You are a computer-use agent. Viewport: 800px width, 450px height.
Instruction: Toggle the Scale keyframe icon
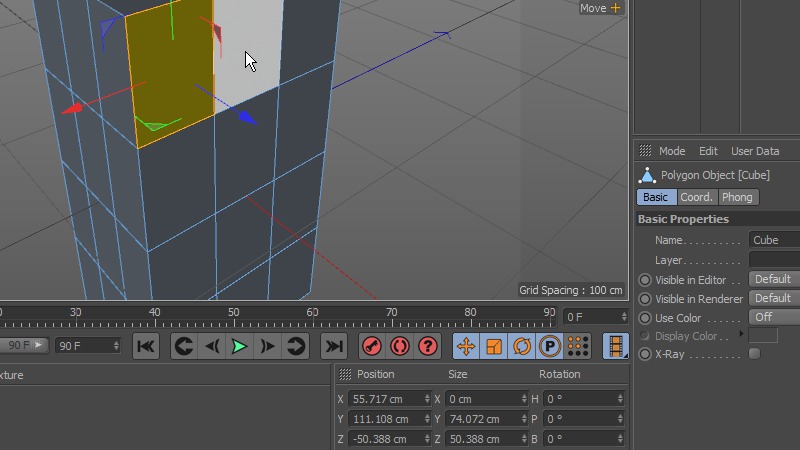pos(493,346)
